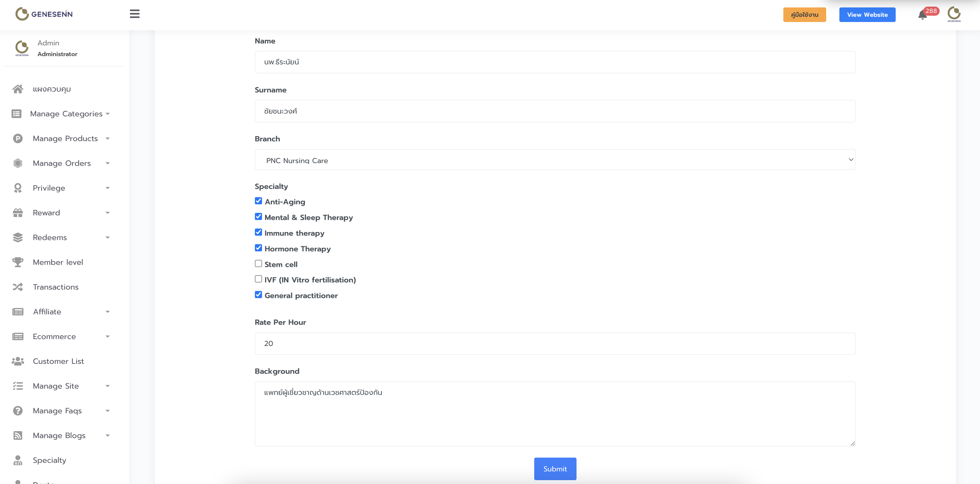Click the orange คู่มือใช้งาน button
Screen dimensions: 980x484
(804, 15)
